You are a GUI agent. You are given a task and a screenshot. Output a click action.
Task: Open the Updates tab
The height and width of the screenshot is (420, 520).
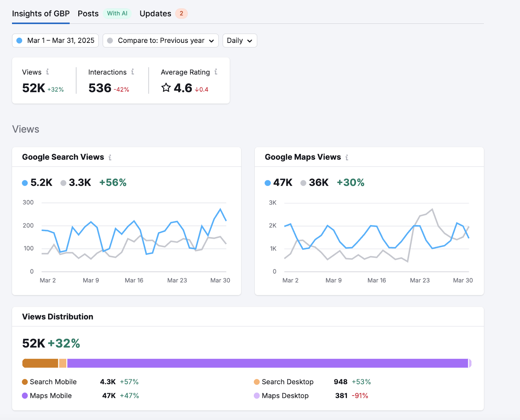pos(155,14)
